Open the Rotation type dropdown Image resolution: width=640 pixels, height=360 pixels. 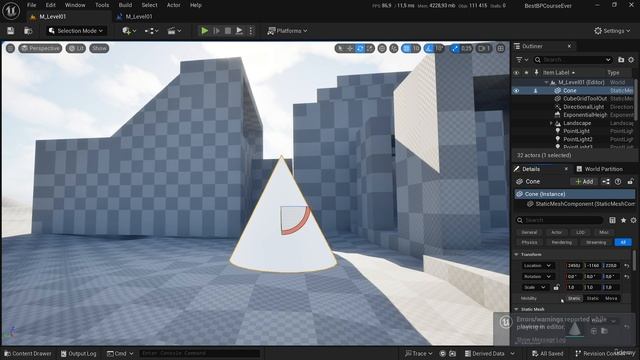pyautogui.click(x=537, y=276)
